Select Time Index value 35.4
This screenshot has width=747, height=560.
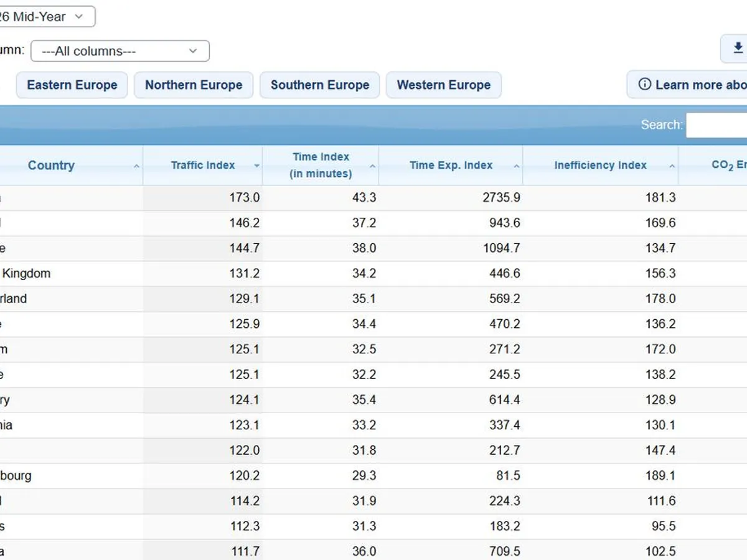[x=364, y=400]
